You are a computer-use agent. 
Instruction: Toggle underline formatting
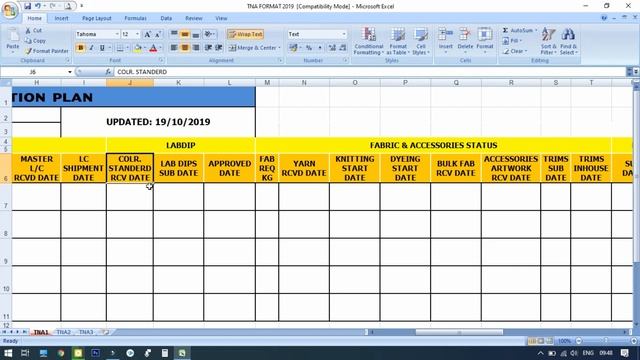[x=102, y=48]
